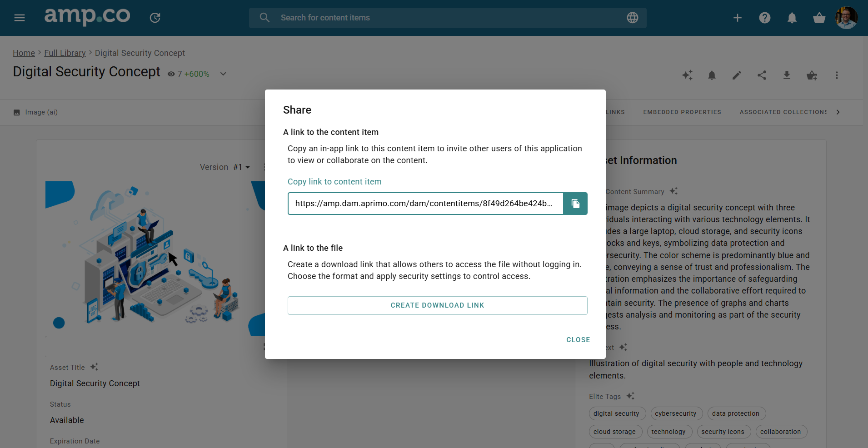This screenshot has width=868, height=448.
Task: Click the technology tag
Action: pyautogui.click(x=669, y=432)
